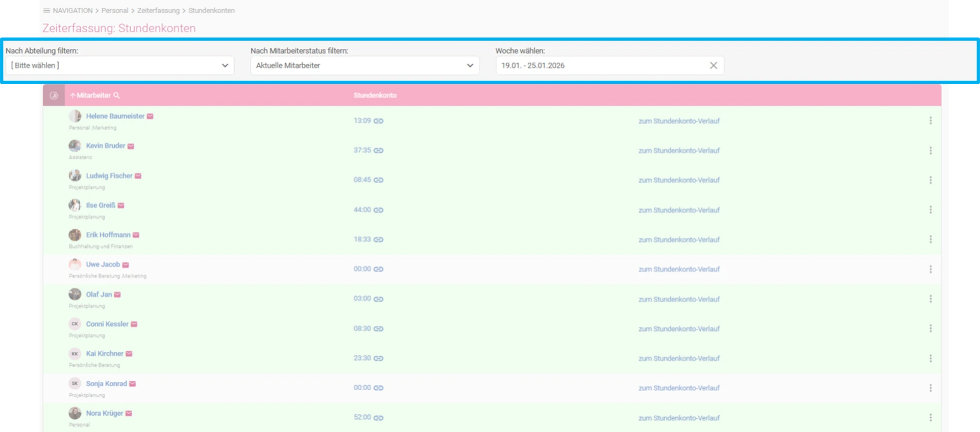This screenshot has height=432, width=980.
Task: Open Uwe Jacob's profile
Action: tap(103, 265)
